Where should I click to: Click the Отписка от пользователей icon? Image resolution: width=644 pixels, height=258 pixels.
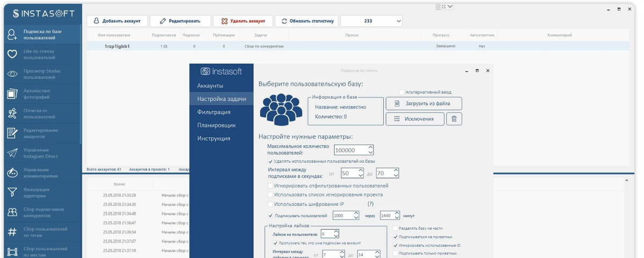point(12,114)
